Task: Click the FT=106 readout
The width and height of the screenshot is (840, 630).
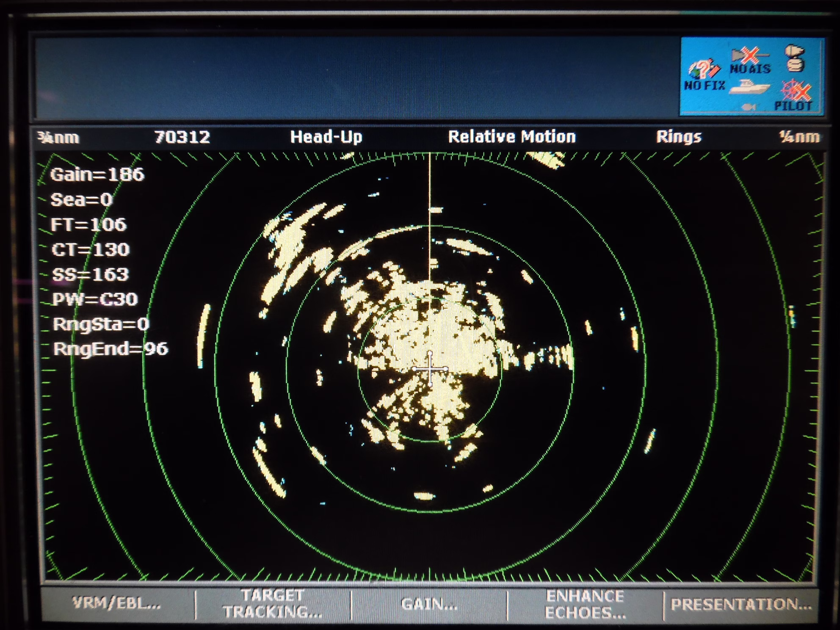Action: [88, 224]
